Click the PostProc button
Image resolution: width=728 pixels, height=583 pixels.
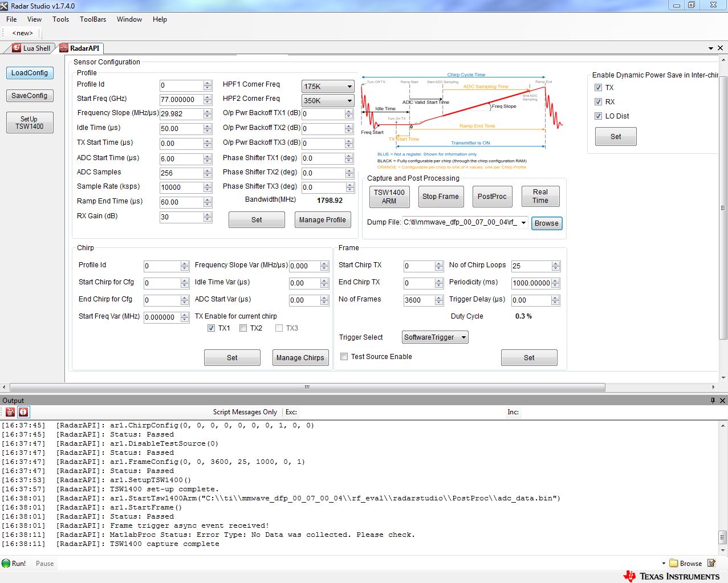coord(492,197)
